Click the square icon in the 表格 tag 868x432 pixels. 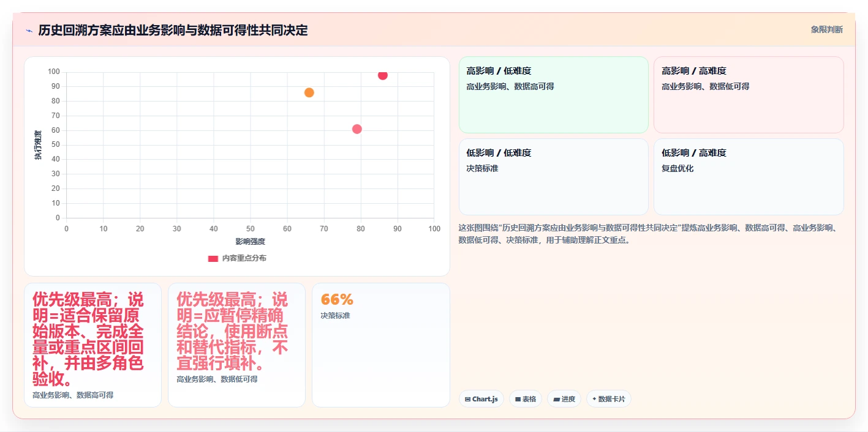tap(518, 399)
